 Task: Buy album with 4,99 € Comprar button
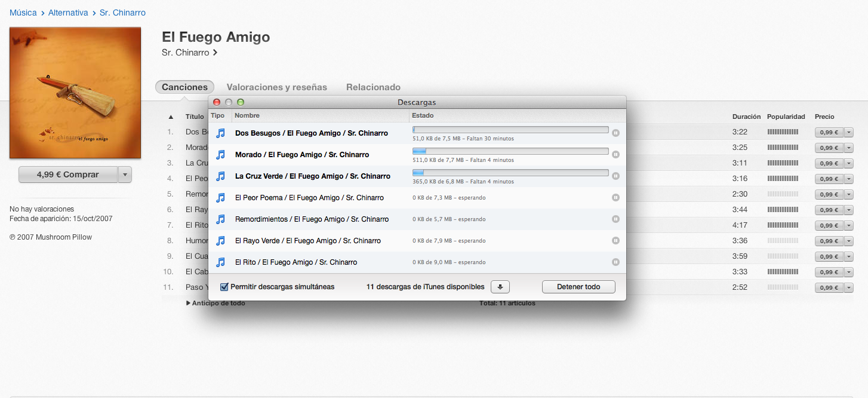(x=68, y=174)
